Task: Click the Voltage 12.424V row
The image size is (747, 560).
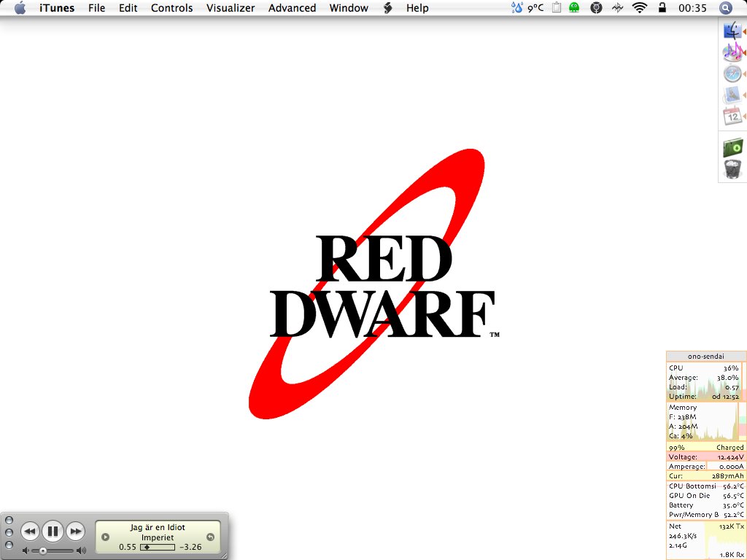Action: 706,457
